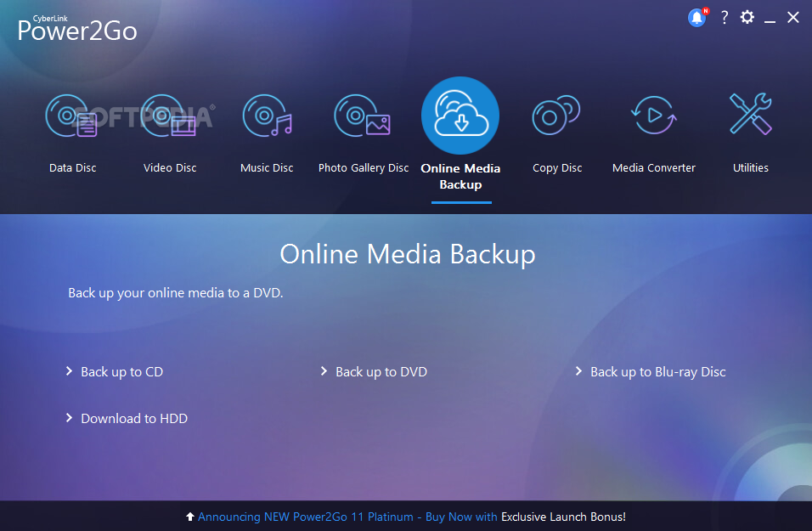Choose the Music Disc icon
Screen dimensions: 812x531
click(x=268, y=116)
